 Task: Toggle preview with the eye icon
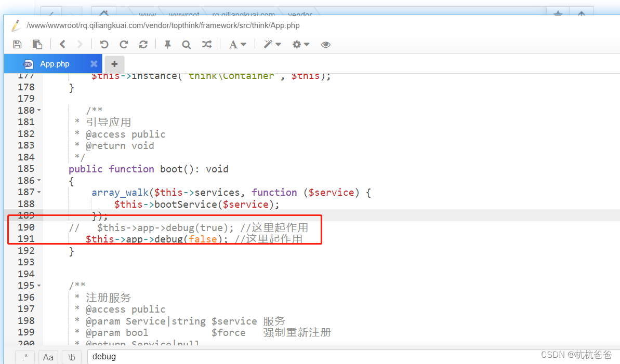(x=326, y=44)
